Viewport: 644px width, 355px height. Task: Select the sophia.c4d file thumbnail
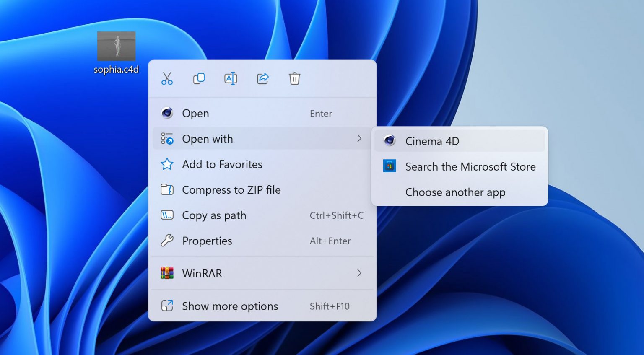(116, 46)
